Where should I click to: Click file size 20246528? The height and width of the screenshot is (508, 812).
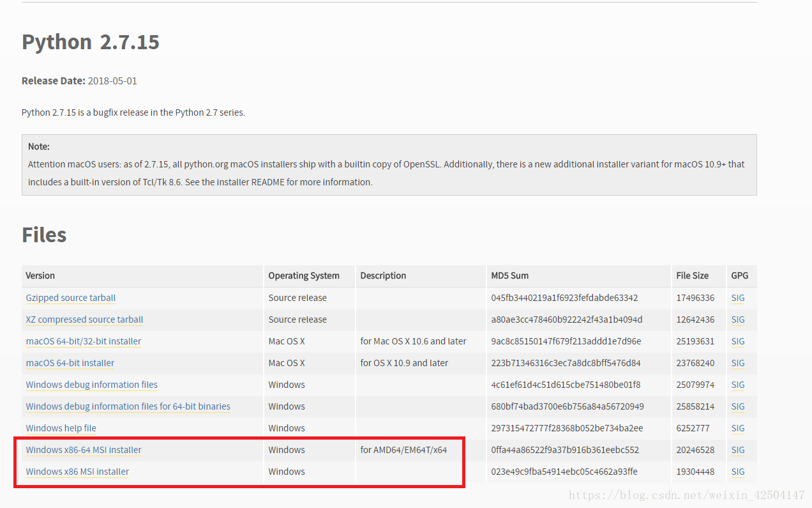coord(695,450)
